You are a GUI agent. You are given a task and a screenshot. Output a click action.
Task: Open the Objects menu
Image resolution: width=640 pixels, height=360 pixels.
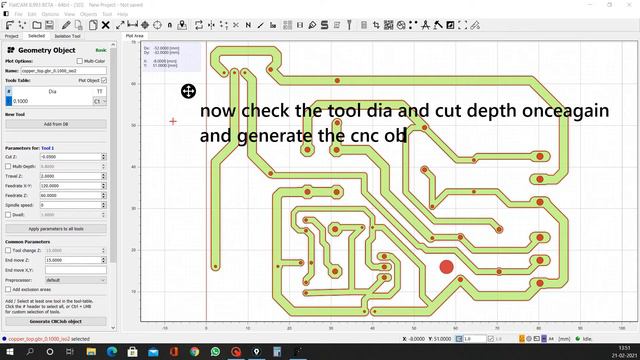point(88,14)
